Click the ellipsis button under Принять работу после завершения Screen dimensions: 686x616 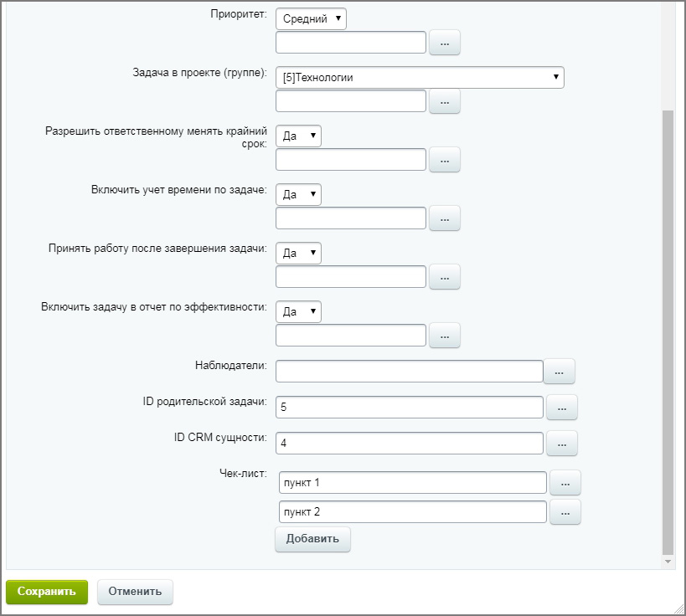(445, 277)
